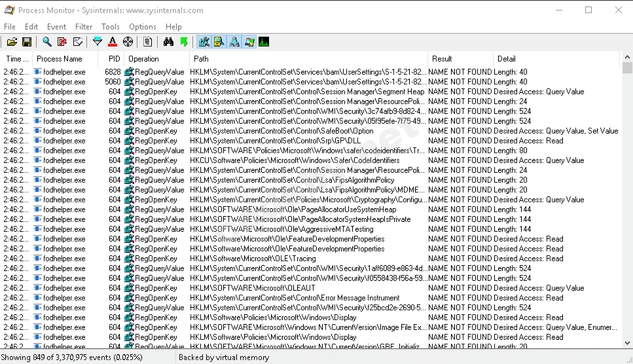The height and width of the screenshot is (364, 633).
Task: Toggle Show Network Activity button
Action: pyautogui.click(x=234, y=42)
